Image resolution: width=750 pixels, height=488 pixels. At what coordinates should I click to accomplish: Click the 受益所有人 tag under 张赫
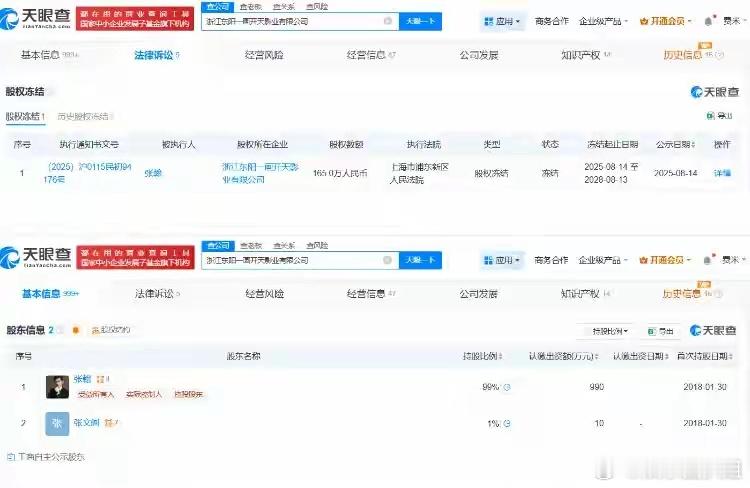(96, 395)
